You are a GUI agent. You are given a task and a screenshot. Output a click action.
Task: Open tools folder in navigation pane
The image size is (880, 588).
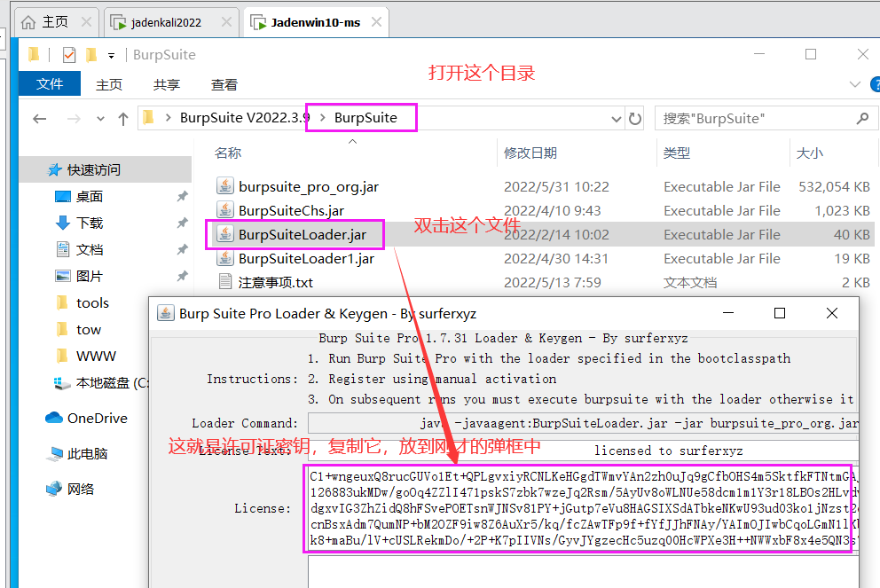(92, 303)
